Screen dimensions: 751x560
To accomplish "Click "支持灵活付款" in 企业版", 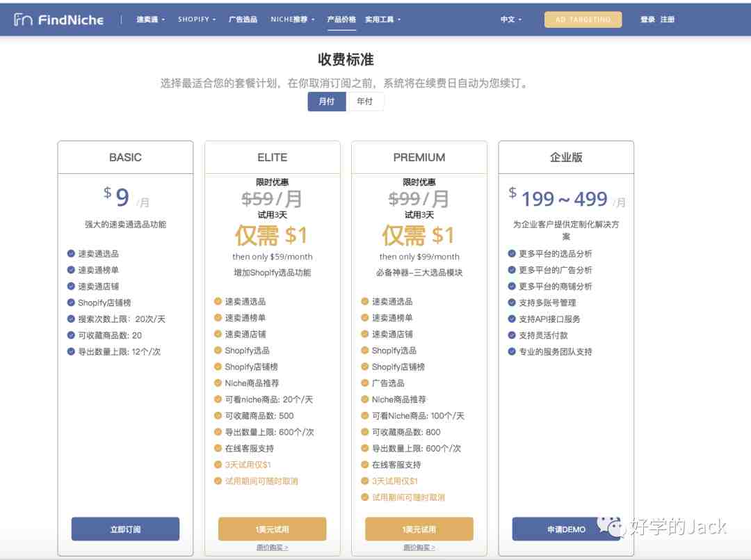I will [543, 335].
